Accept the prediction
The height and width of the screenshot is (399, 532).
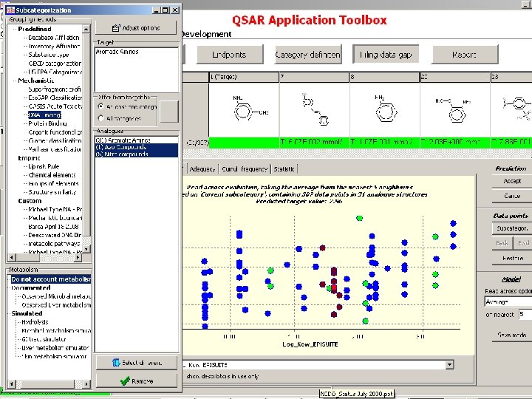click(x=512, y=181)
